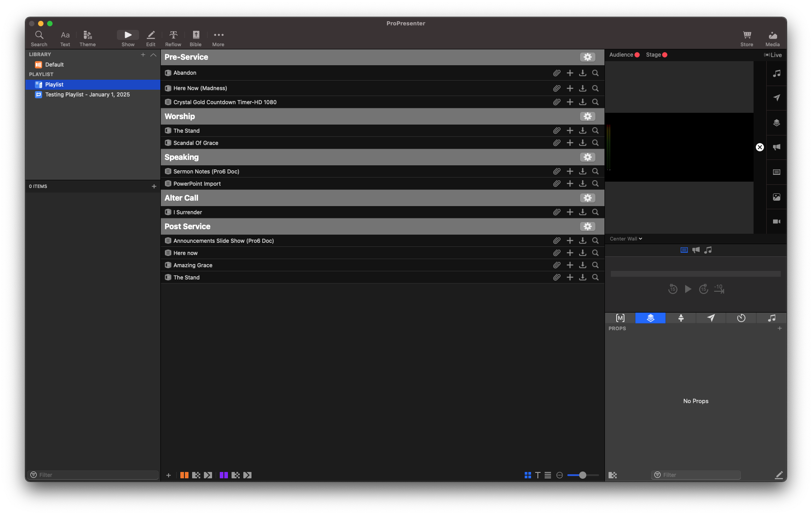Select The Stand under Worship
This screenshot has height=515, width=812.
[x=382, y=130]
